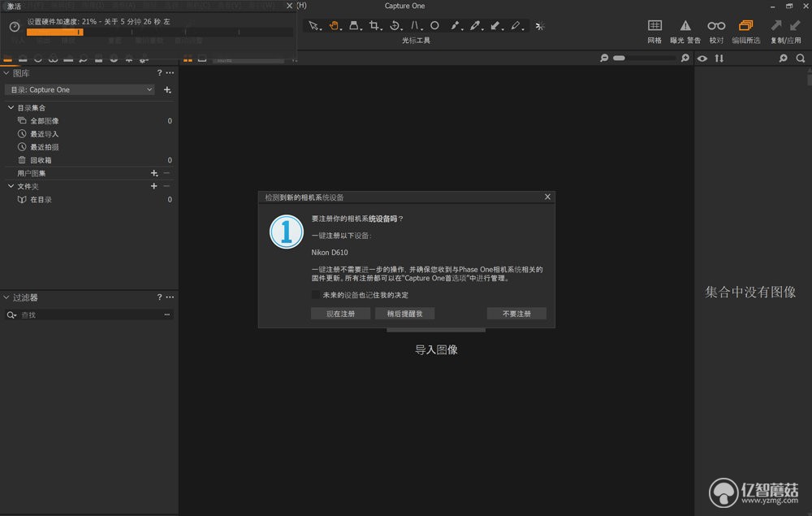This screenshot has width=812, height=516.
Task: Click the copy adjustments up arrow
Action: point(775,25)
